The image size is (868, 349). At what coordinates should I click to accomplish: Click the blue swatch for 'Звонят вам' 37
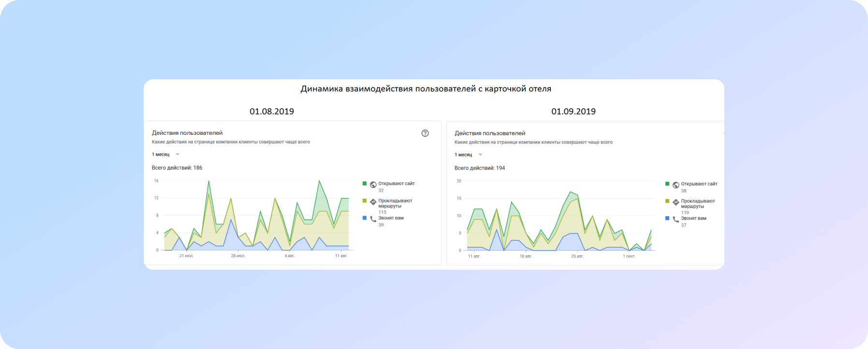(667, 218)
